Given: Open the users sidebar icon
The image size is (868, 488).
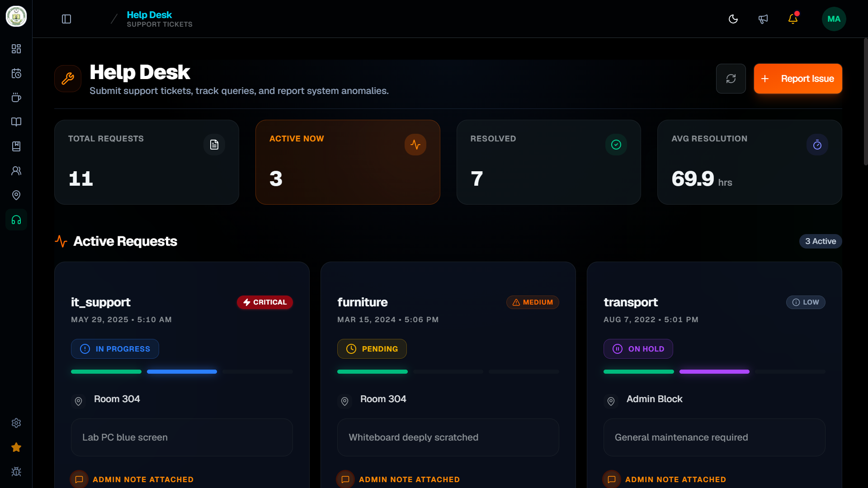Looking at the screenshot, I should pyautogui.click(x=16, y=171).
